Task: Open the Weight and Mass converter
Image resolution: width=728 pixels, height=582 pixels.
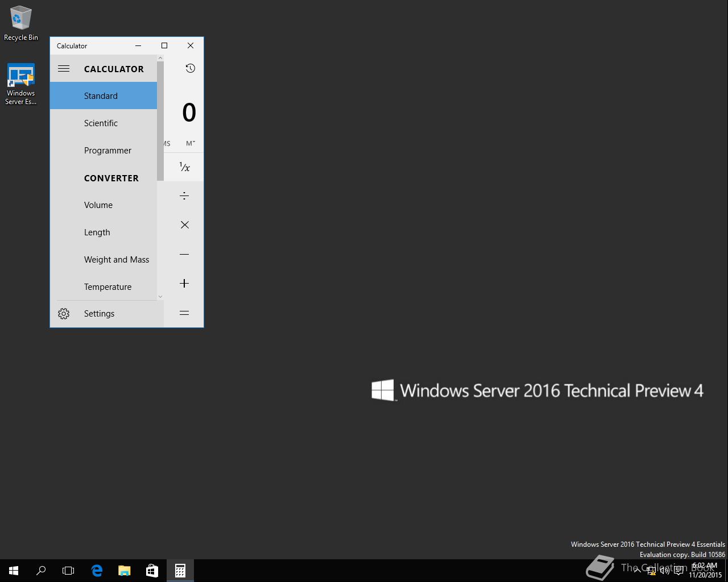Action: tap(104, 259)
